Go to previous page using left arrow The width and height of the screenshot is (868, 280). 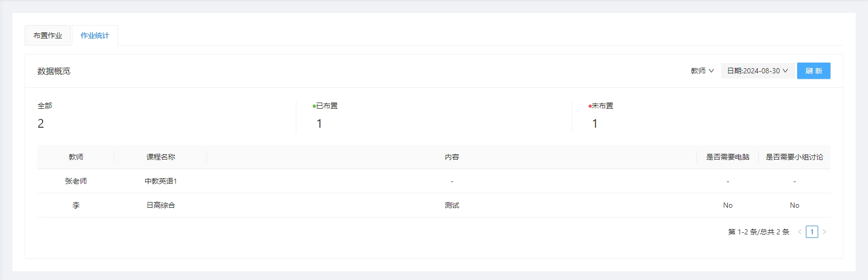(800, 232)
